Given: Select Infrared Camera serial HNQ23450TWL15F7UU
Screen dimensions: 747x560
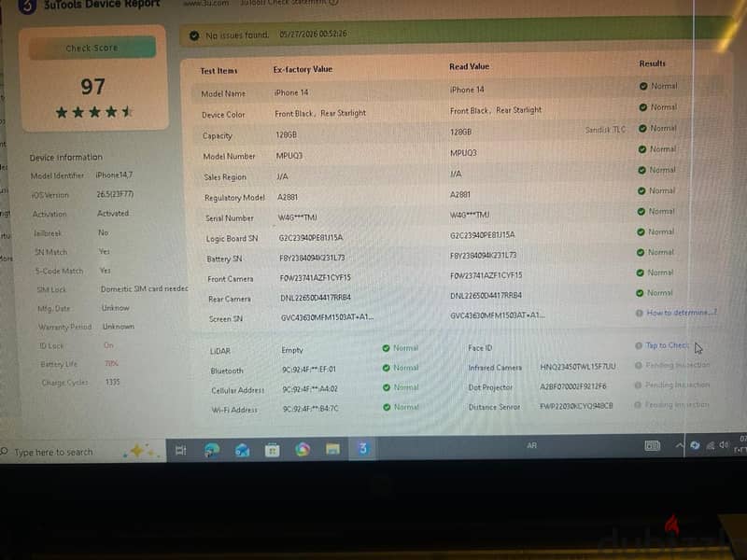Looking at the screenshot, I should [x=577, y=366].
